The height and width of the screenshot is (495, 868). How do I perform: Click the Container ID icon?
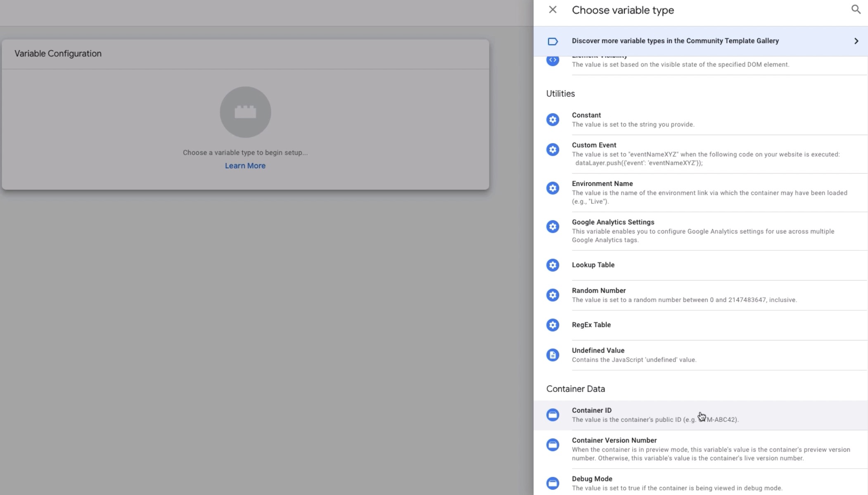coord(553,415)
